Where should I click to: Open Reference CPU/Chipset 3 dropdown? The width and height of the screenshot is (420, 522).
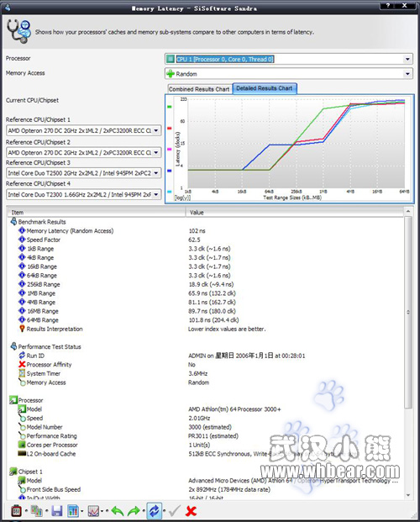tap(156, 173)
